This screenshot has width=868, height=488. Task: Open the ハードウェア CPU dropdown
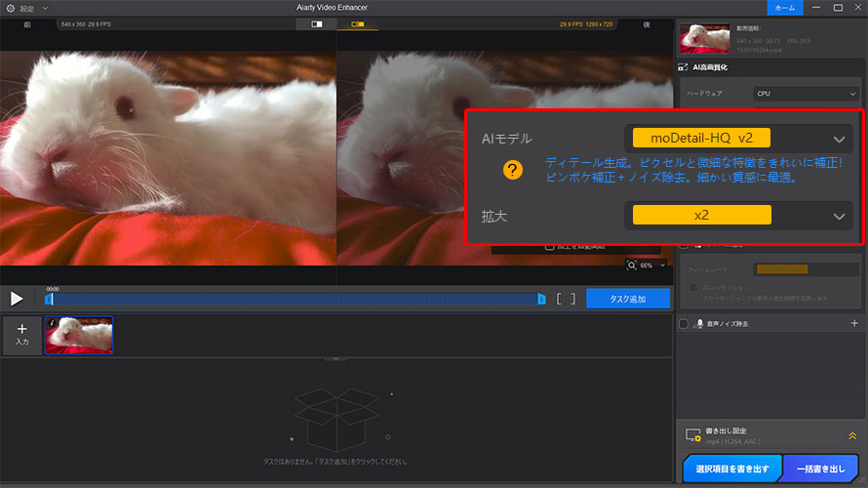806,94
